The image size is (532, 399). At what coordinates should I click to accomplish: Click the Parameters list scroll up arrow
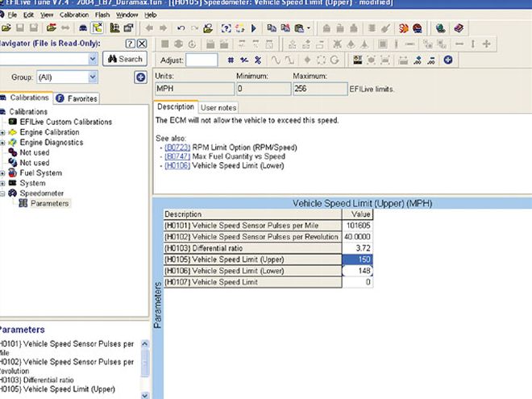[x=144, y=344]
